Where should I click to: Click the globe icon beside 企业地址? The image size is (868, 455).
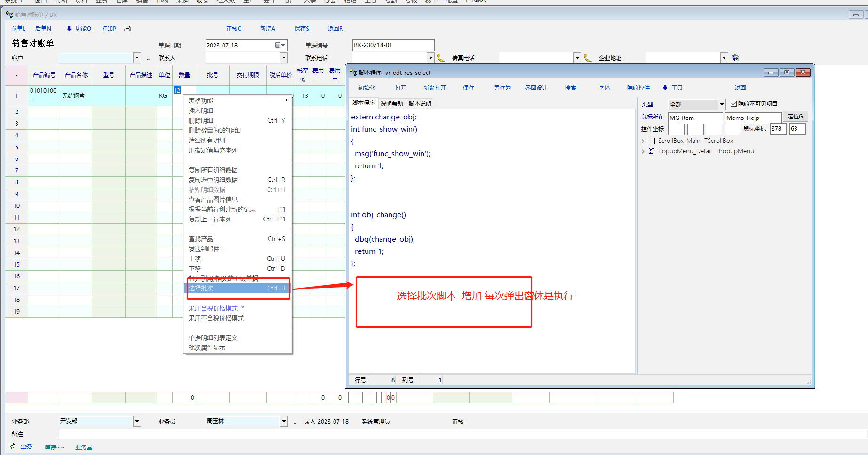tap(735, 58)
